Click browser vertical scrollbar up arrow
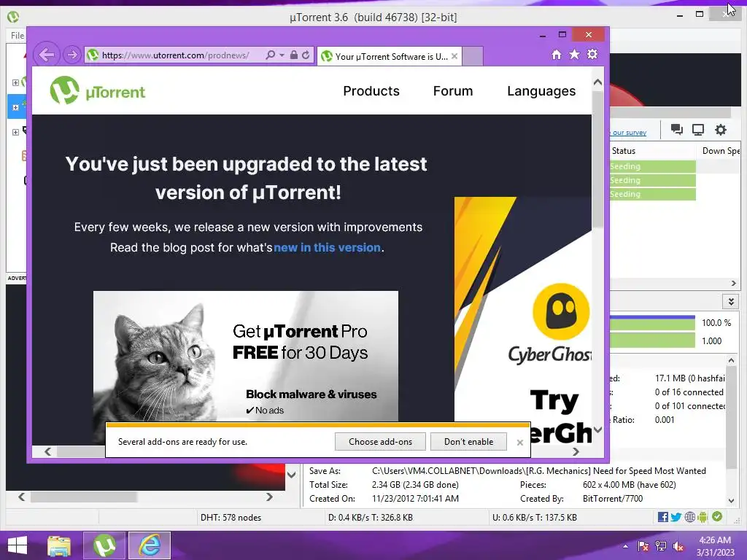The width and height of the screenshot is (747, 560). pos(597,82)
